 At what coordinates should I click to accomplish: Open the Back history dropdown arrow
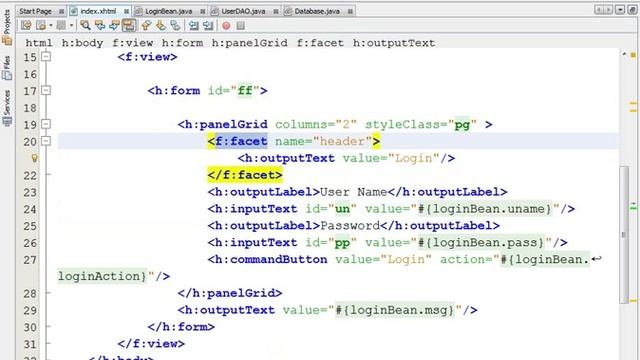click(x=51, y=26)
